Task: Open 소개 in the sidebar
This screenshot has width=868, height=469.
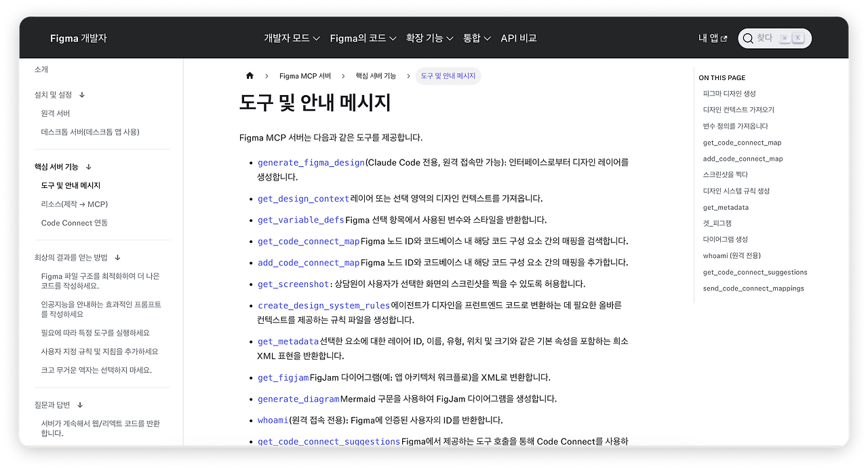Action: (x=41, y=70)
